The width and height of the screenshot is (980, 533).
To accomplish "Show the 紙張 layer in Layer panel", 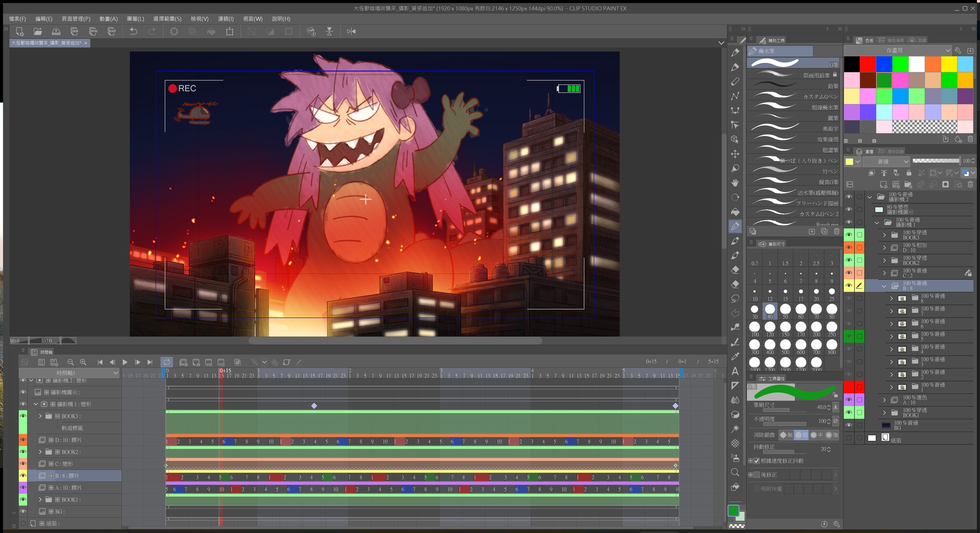I will (849, 438).
